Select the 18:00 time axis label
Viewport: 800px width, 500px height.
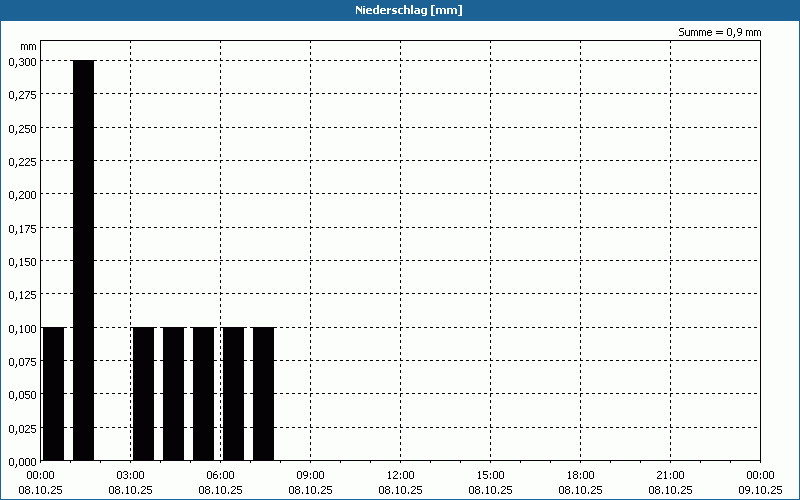click(x=580, y=475)
